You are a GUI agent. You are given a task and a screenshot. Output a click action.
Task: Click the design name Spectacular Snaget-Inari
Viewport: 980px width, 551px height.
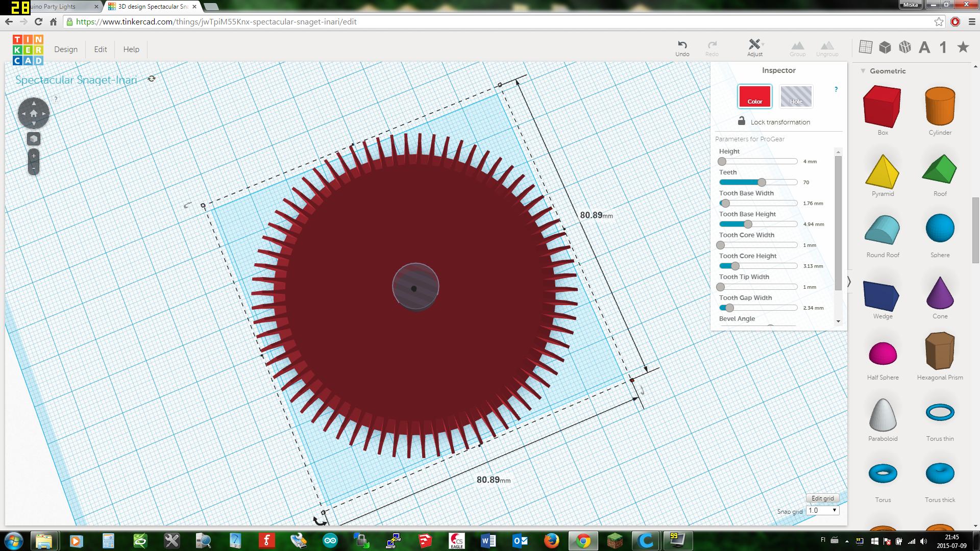76,80
